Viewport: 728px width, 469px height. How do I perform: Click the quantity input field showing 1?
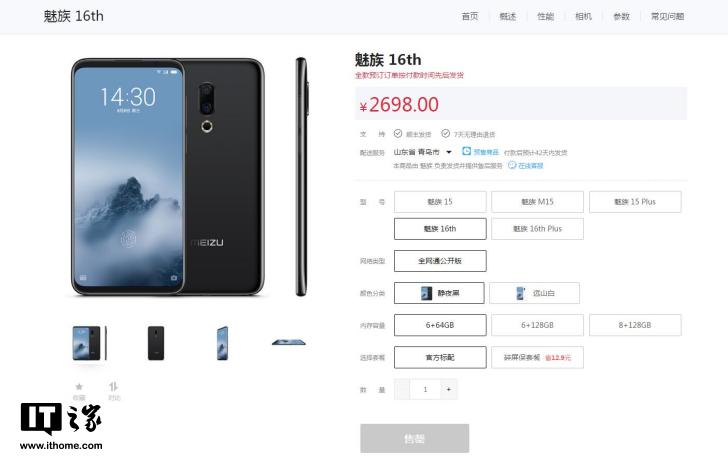(x=425, y=389)
